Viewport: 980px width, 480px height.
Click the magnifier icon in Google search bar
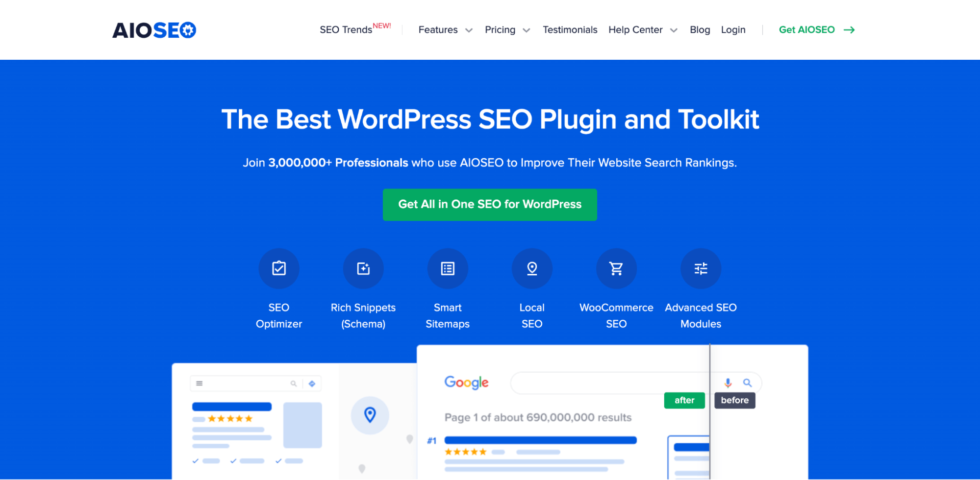coord(747,383)
